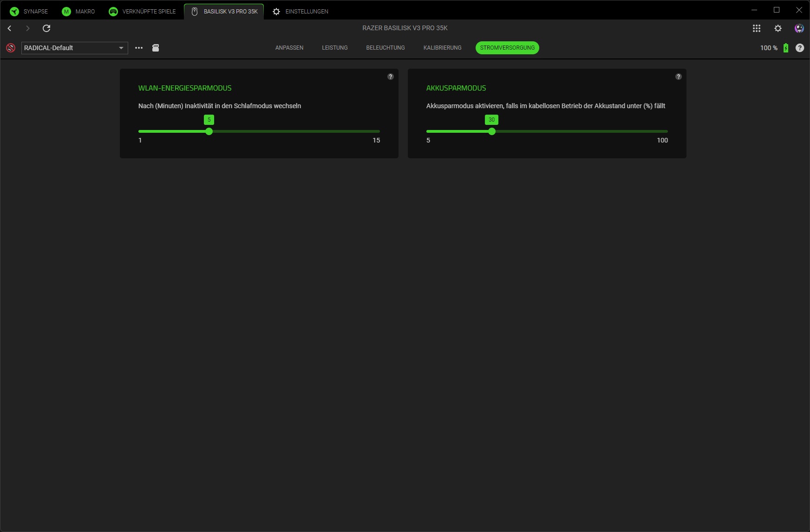Viewport: 810px width, 532px height.
Task: Click the refresh icon
Action: [x=46, y=28]
